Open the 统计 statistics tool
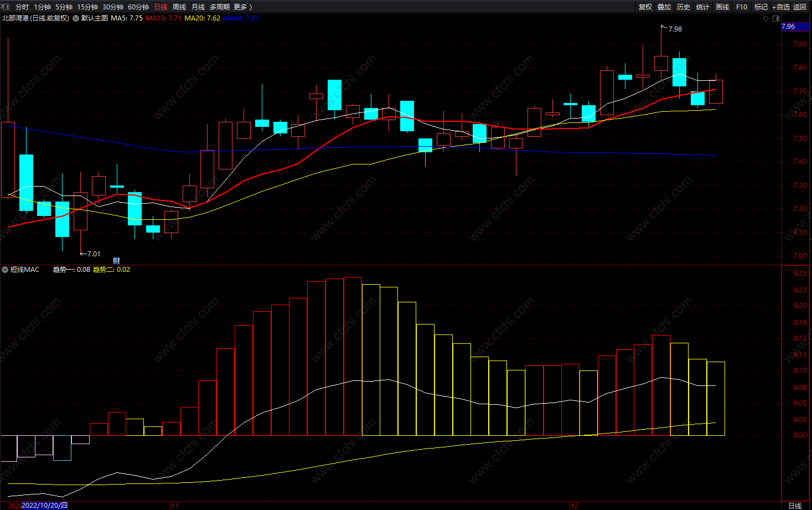The width and height of the screenshot is (812, 510). (x=703, y=7)
